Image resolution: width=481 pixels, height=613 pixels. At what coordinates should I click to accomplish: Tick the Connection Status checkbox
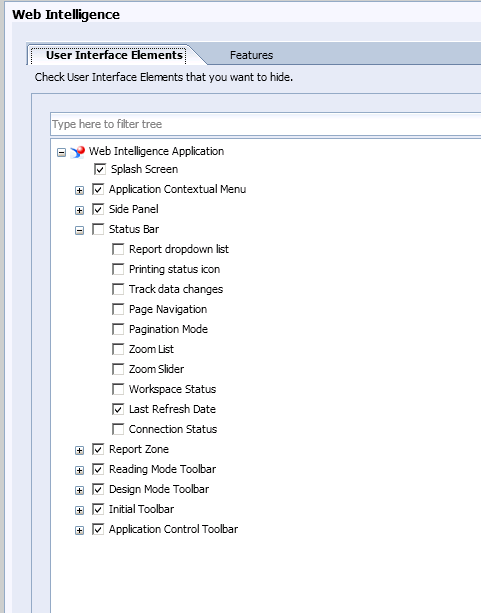click(x=118, y=429)
